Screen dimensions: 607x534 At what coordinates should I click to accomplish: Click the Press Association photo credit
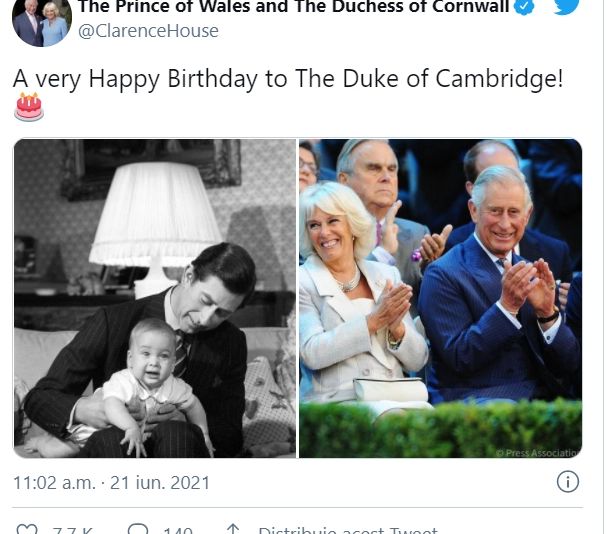538,453
